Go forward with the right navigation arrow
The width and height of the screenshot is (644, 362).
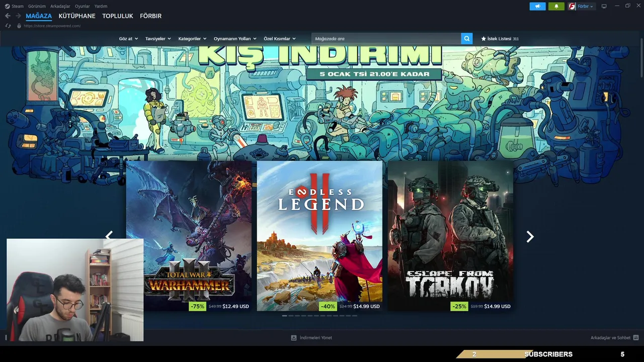pos(18,16)
